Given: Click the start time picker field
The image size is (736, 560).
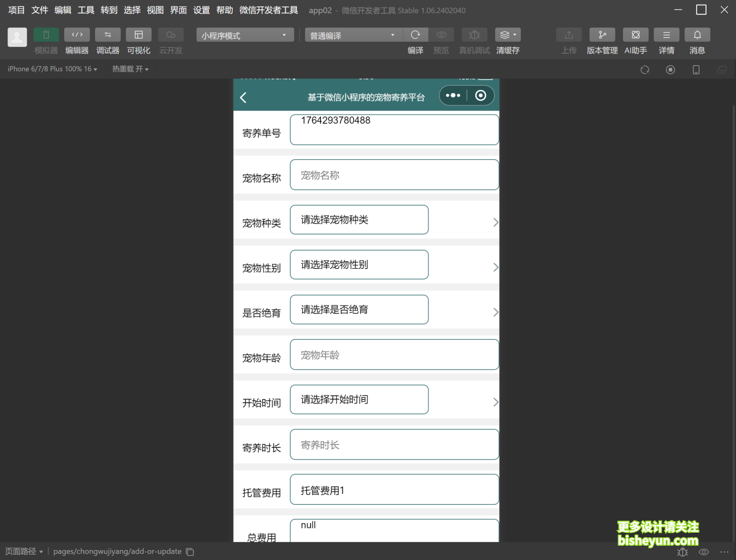Looking at the screenshot, I should tap(359, 400).
